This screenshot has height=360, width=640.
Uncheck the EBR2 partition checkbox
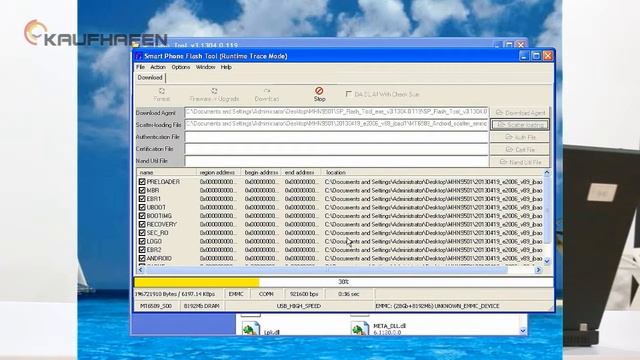pyautogui.click(x=142, y=250)
